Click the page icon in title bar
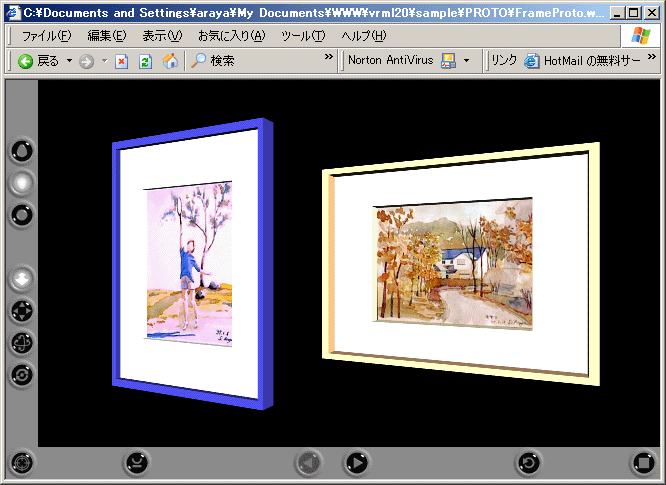 tap(14, 13)
